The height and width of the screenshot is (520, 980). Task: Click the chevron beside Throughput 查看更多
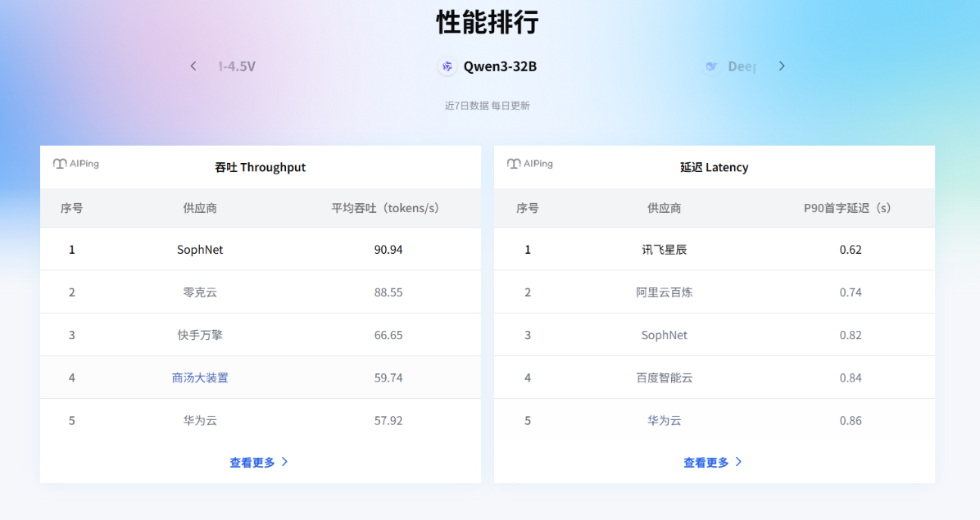pos(284,462)
